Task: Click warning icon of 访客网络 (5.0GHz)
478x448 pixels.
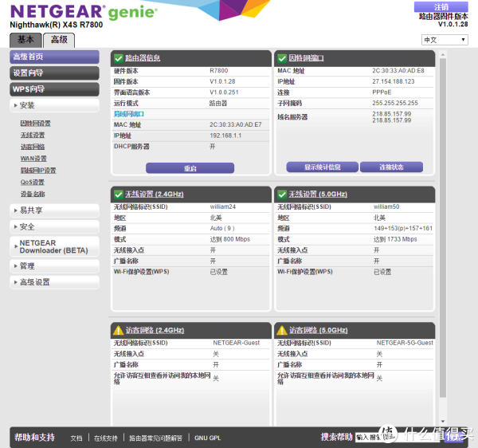Action: [x=282, y=330]
